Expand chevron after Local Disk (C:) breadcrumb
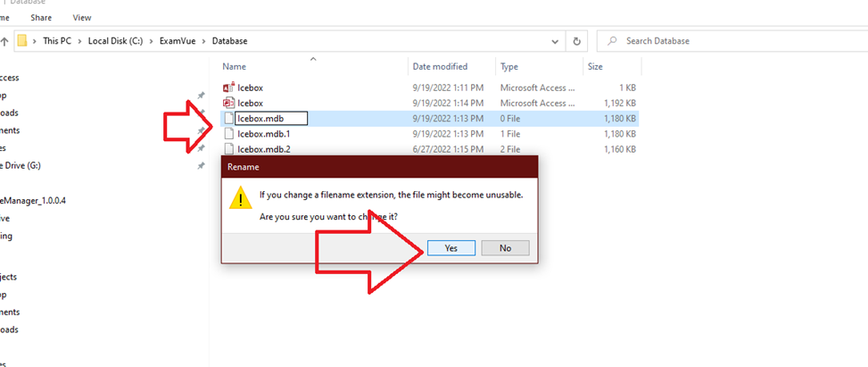The width and height of the screenshot is (868, 367). 151,41
